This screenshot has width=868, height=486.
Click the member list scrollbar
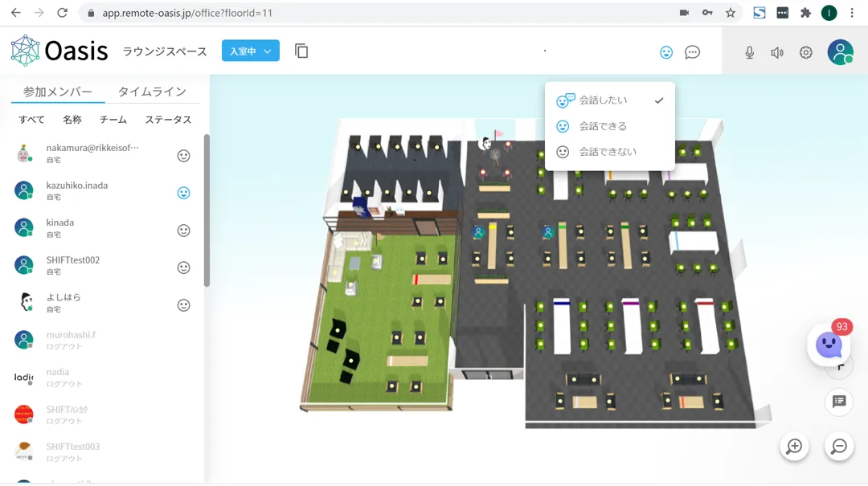(x=207, y=209)
